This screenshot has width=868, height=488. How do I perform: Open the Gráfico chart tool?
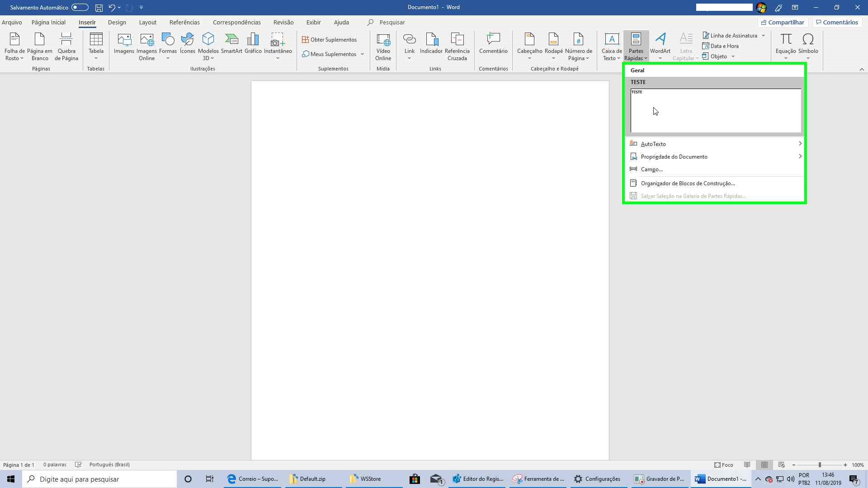point(253,44)
